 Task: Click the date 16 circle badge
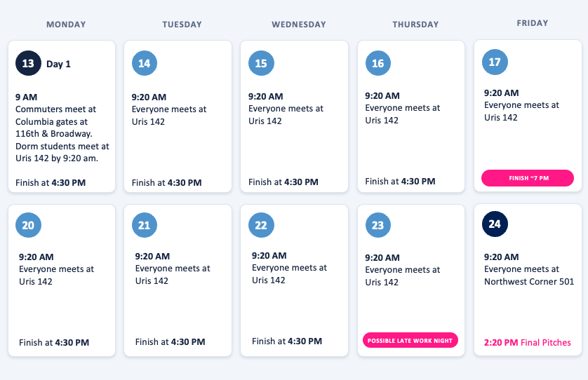tap(378, 63)
